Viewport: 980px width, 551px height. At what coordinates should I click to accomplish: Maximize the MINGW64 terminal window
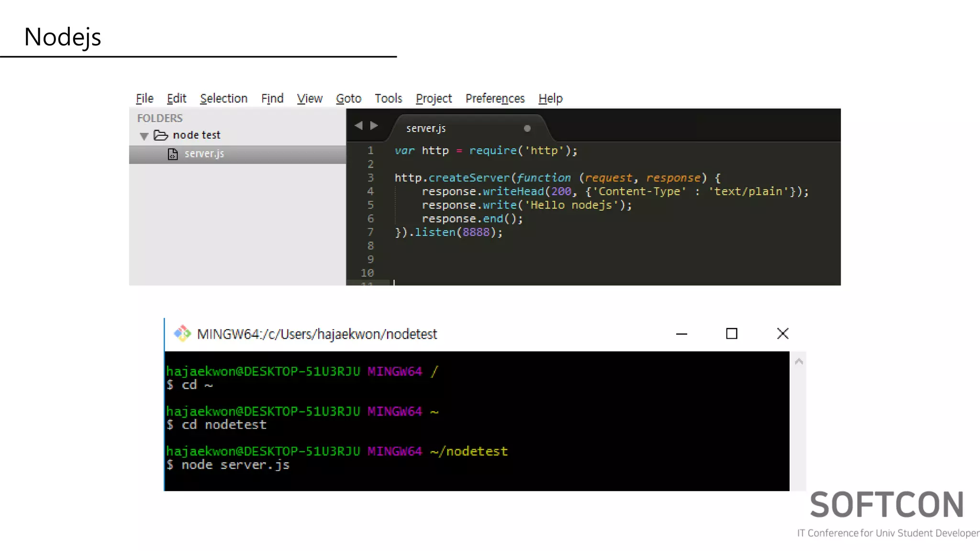(732, 333)
